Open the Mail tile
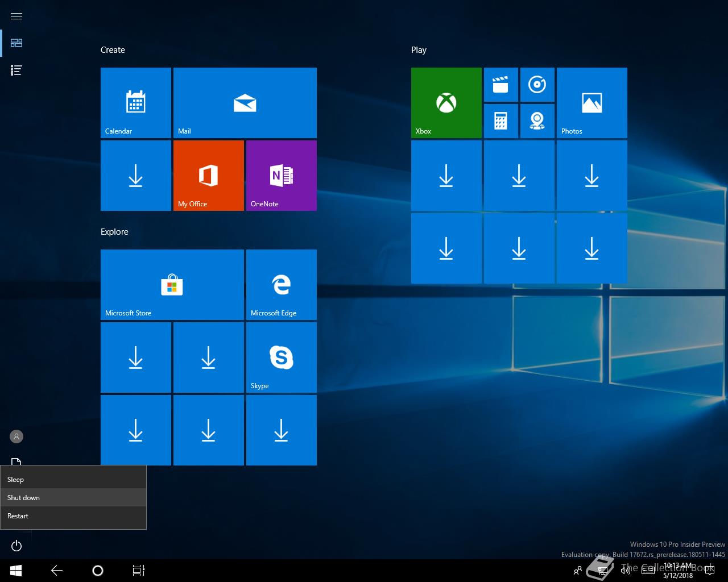The image size is (728, 582). (x=245, y=103)
